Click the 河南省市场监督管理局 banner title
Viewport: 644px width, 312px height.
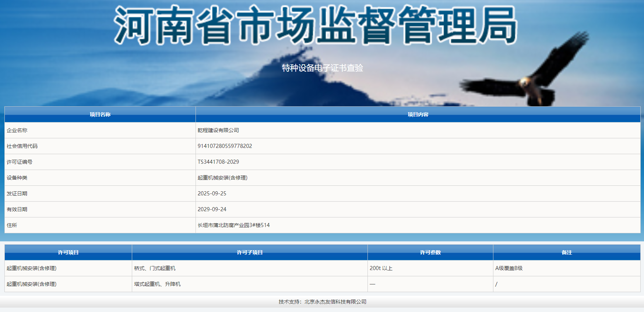pyautogui.click(x=316, y=25)
